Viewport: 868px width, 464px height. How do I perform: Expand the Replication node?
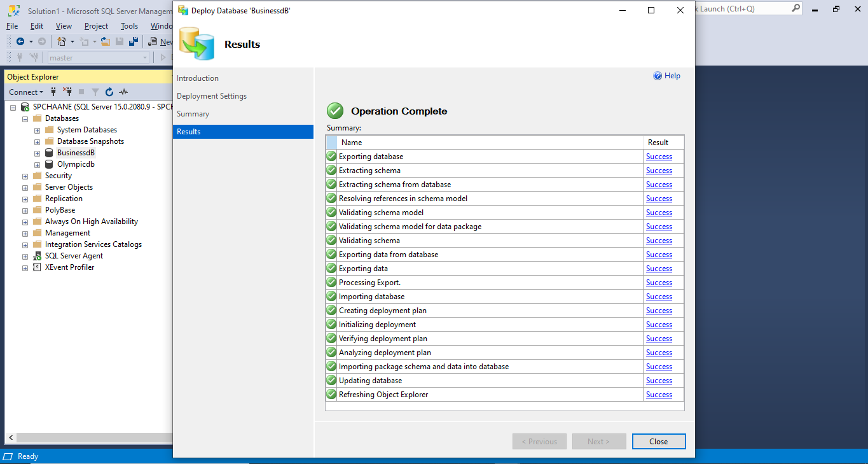coord(25,199)
